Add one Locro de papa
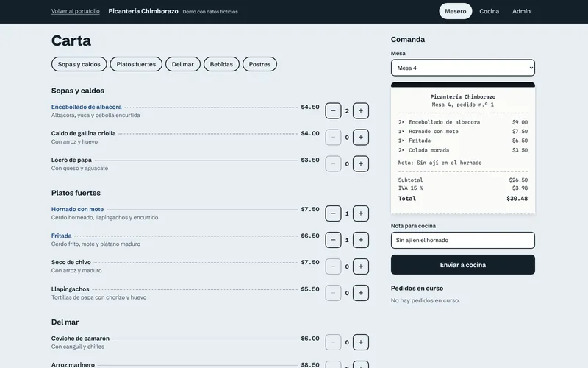588x368 pixels. tap(360, 163)
